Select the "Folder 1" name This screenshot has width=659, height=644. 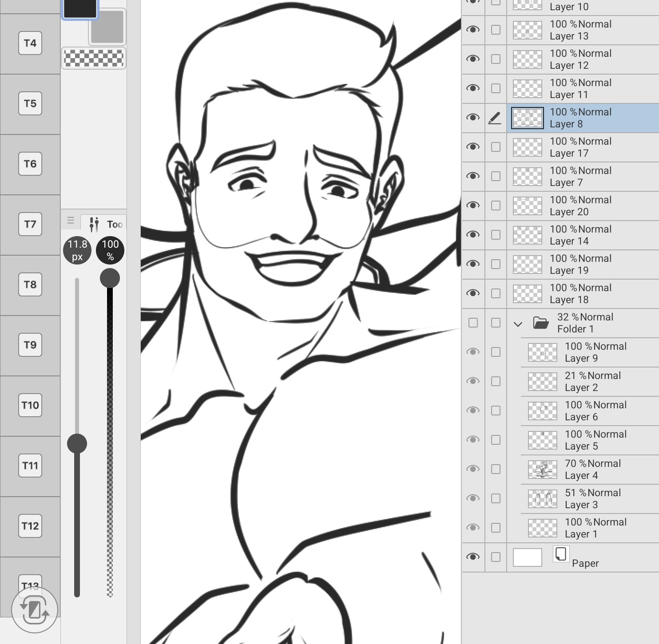click(576, 329)
